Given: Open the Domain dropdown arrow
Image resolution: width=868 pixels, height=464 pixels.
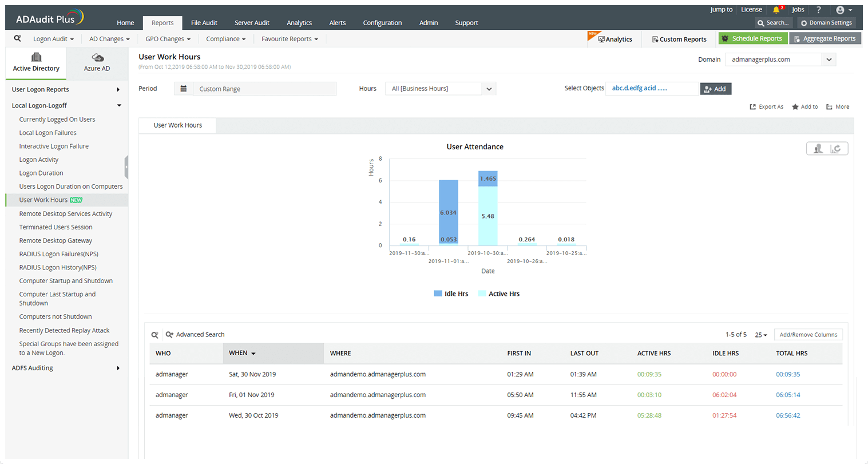Looking at the screenshot, I should click(x=829, y=60).
